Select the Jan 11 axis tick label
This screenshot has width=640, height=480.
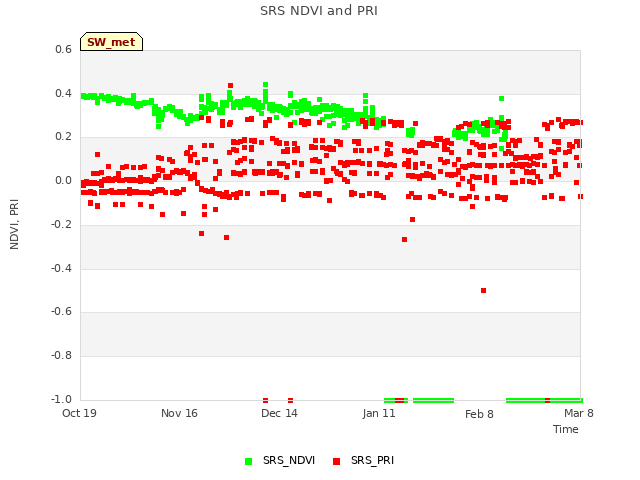[x=379, y=413]
